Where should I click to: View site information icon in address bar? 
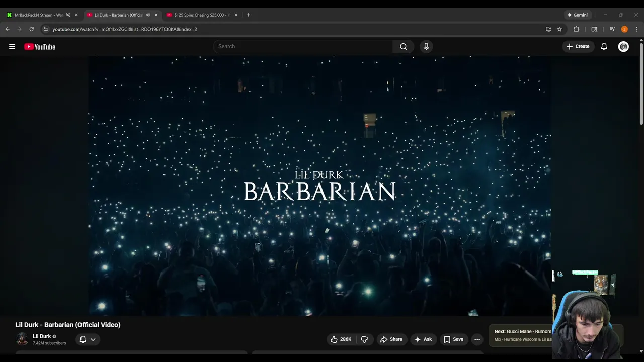[46, 29]
